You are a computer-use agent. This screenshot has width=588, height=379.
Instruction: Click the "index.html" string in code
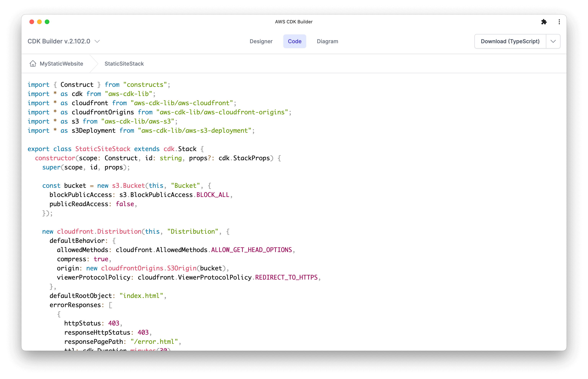click(x=141, y=296)
